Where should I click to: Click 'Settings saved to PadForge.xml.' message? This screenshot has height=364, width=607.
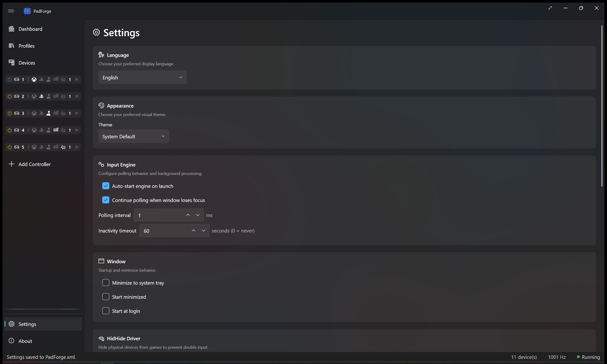point(41,357)
